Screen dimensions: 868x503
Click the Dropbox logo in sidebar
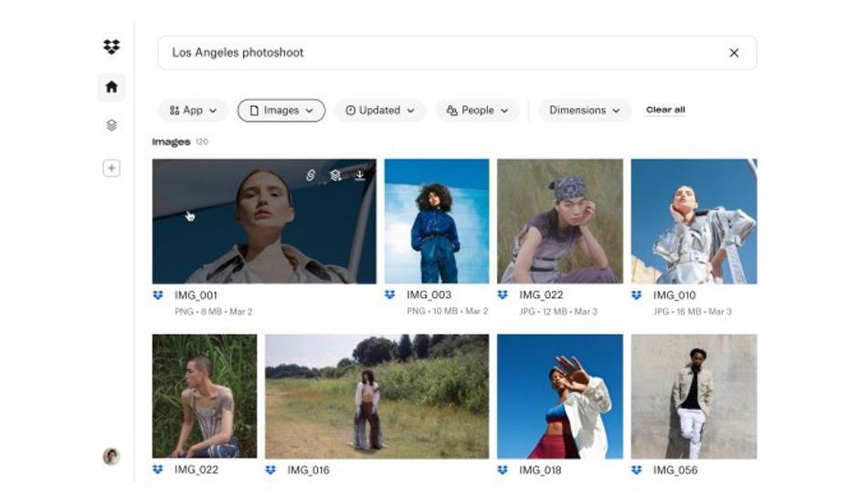pyautogui.click(x=111, y=47)
